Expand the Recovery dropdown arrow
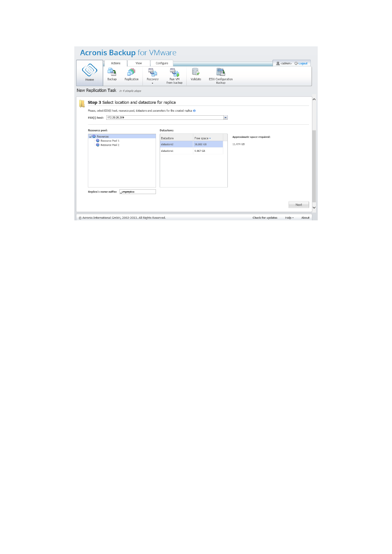The width and height of the screenshot is (392, 554). 152,83
